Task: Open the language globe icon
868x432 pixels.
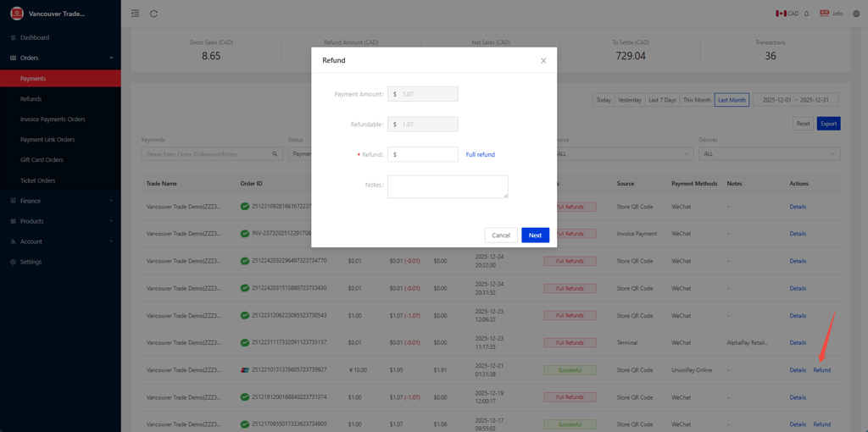Action: (855, 14)
